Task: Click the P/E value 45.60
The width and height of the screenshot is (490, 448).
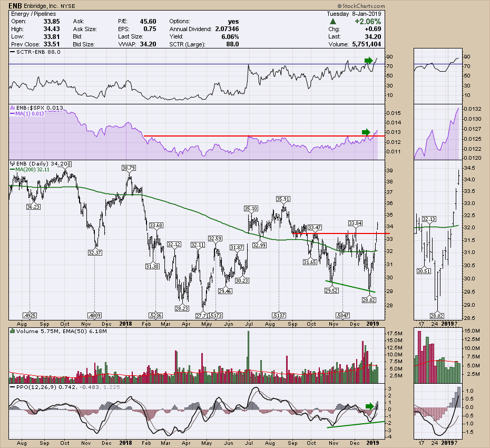Action: pyautogui.click(x=148, y=22)
